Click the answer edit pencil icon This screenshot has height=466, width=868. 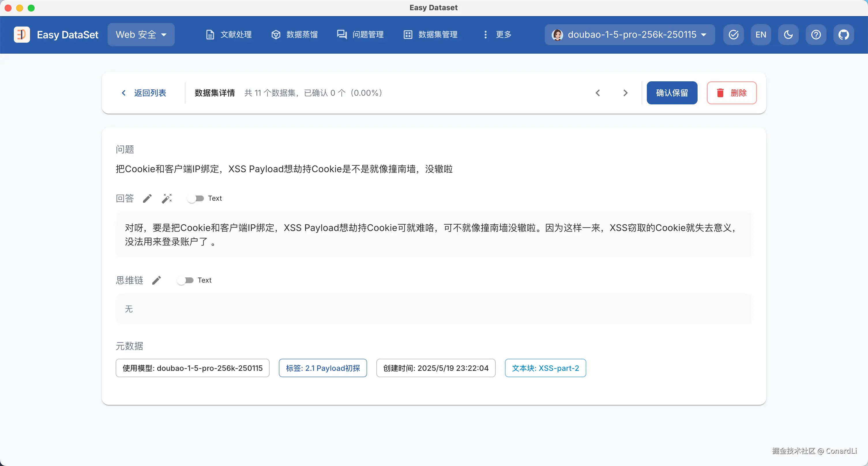pos(147,198)
